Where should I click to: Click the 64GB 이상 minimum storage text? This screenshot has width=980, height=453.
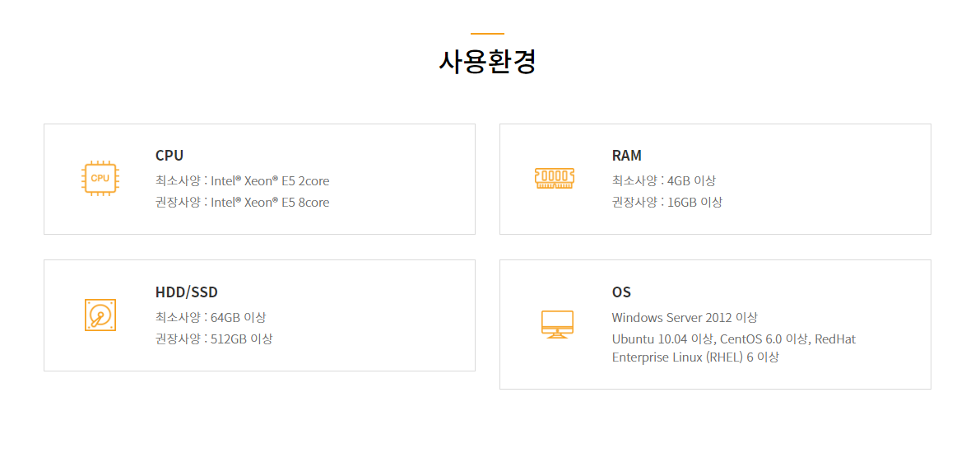[238, 317]
